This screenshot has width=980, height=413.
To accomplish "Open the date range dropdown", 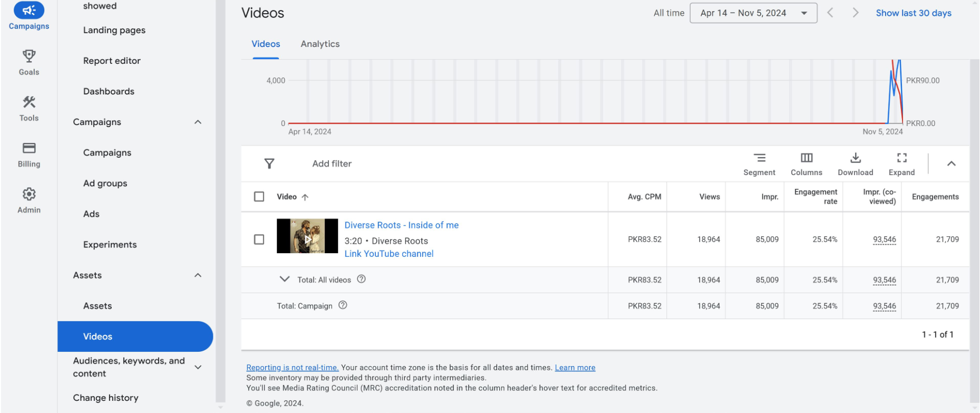I will [753, 13].
